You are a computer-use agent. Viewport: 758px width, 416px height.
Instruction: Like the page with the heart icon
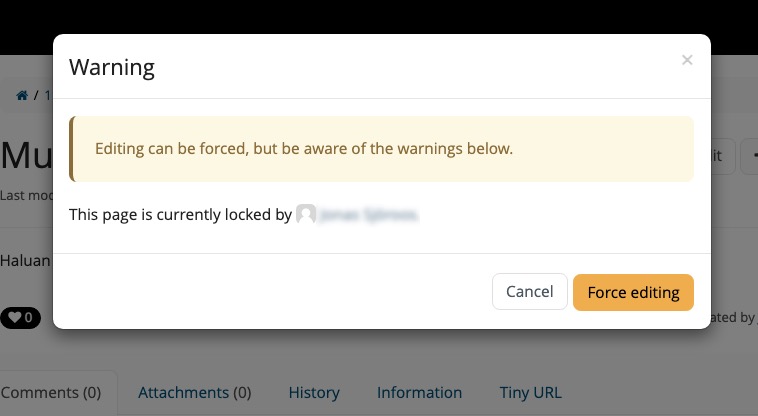pyautogui.click(x=20, y=317)
